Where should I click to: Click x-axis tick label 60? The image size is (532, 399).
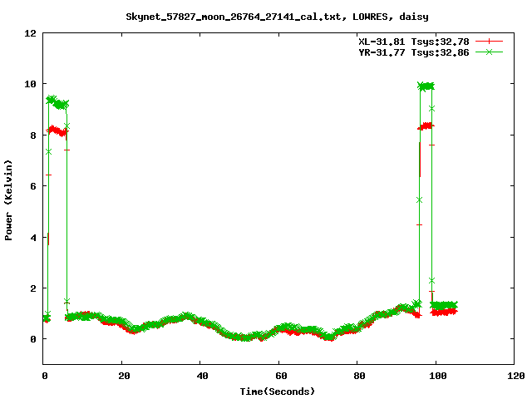(x=281, y=376)
